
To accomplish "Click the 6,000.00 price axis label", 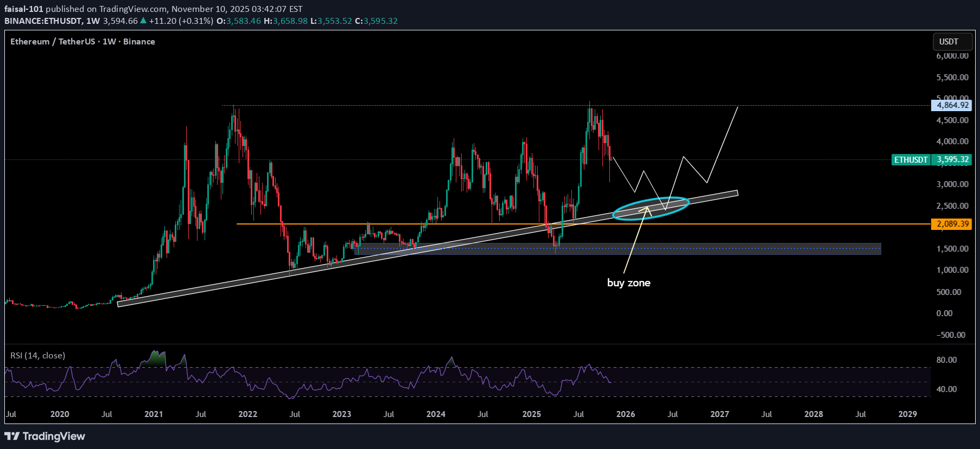I will coord(952,56).
